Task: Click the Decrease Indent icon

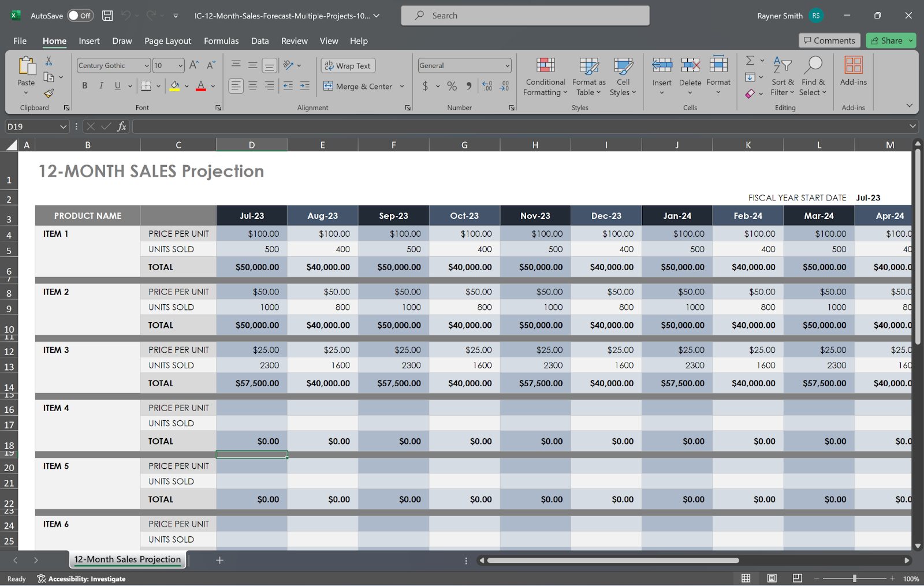Action: pyautogui.click(x=288, y=86)
